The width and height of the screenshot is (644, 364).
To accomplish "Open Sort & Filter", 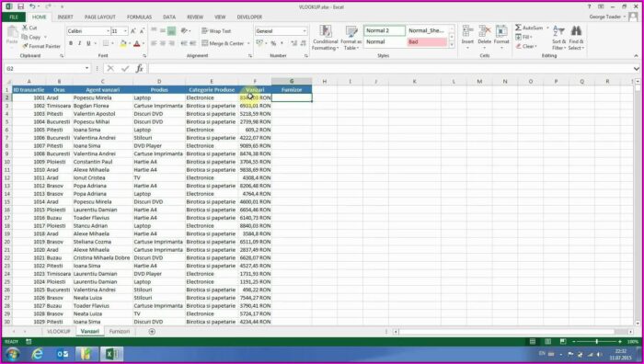I will point(558,38).
